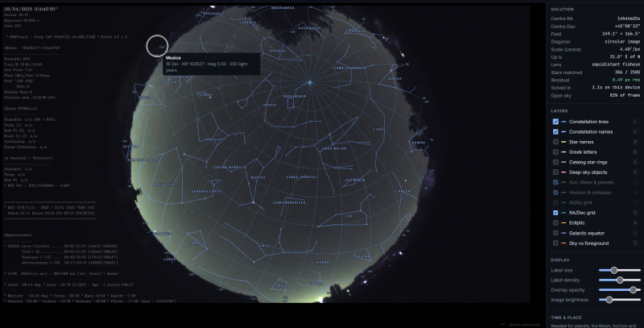Click the shortcut key badge for Constellation lines

[635, 122]
